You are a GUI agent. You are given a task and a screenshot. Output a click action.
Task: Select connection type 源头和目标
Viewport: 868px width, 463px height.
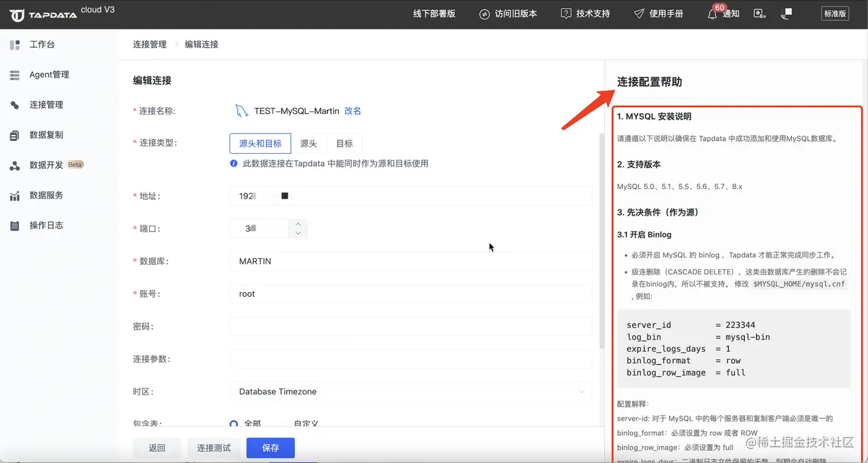tap(260, 144)
